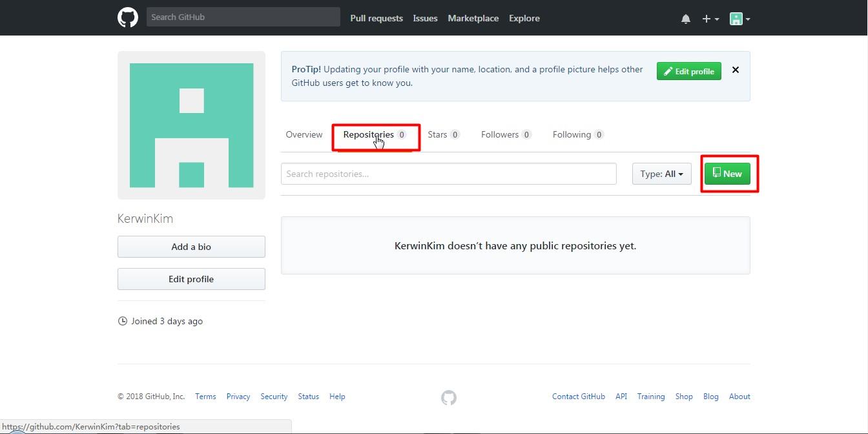The width and height of the screenshot is (868, 434).
Task: Click the GitHub octocat logo in header
Action: point(128,17)
